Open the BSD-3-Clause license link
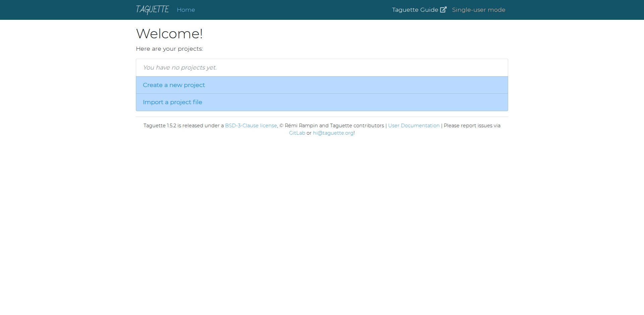Image resolution: width=644 pixels, height=315 pixels. [x=251, y=126]
